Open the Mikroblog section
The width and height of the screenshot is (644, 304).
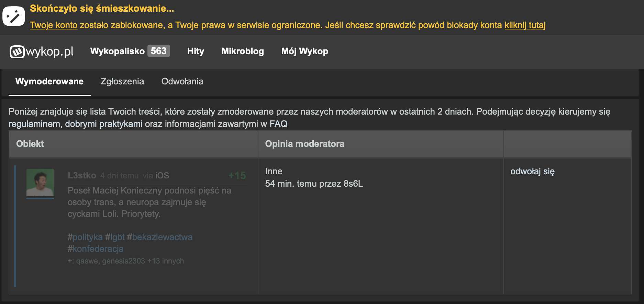[x=243, y=51]
